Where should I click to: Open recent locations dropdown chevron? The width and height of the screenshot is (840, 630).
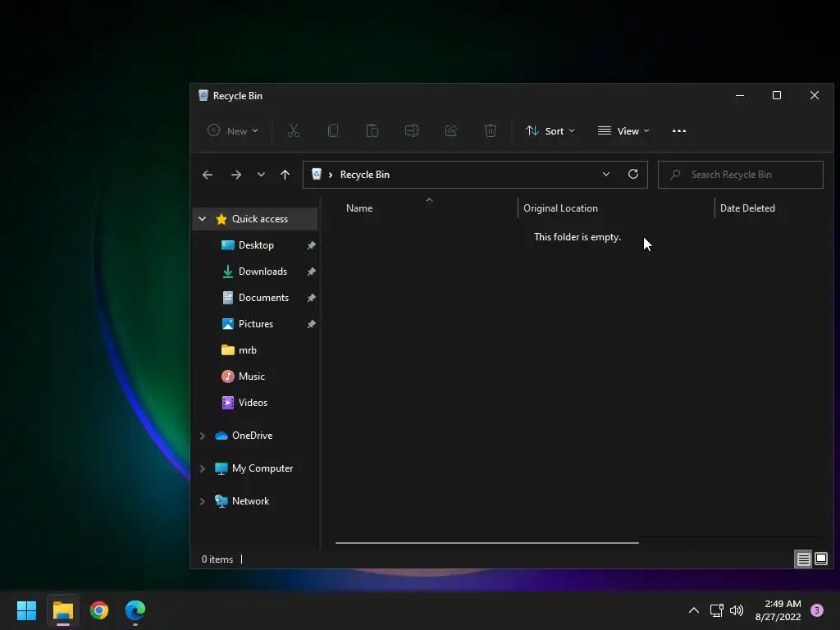(x=261, y=175)
